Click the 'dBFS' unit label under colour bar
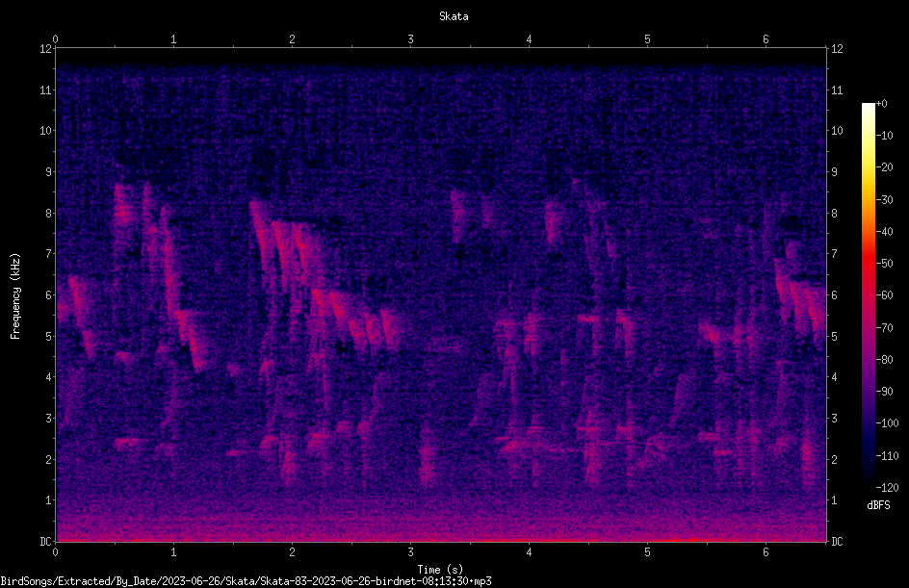This screenshot has height=588, width=909. (x=878, y=505)
